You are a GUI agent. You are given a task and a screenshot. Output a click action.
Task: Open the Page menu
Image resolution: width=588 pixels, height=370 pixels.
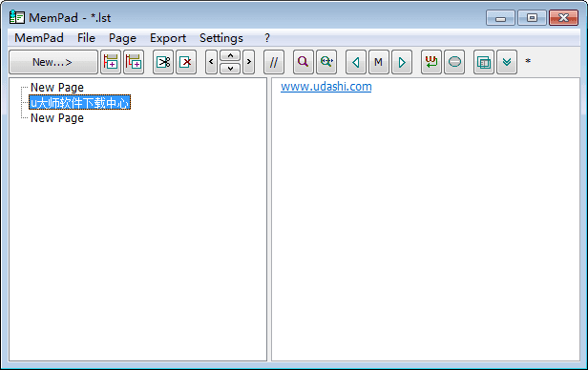click(122, 38)
